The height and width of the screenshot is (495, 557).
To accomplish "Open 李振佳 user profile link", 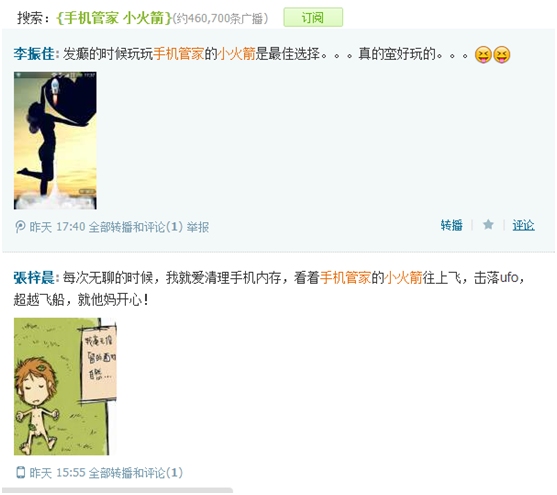I will tap(34, 54).
